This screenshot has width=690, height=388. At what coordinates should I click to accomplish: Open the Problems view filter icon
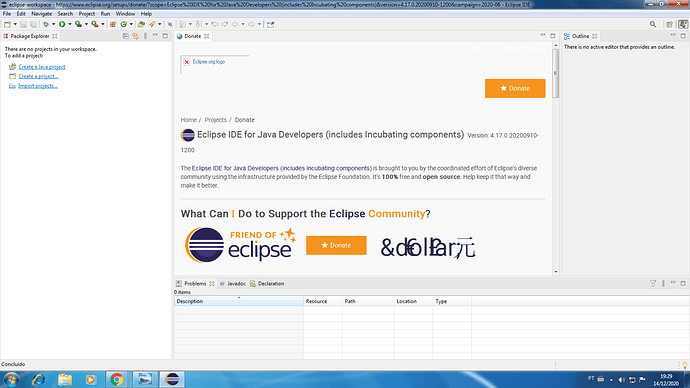(x=653, y=284)
